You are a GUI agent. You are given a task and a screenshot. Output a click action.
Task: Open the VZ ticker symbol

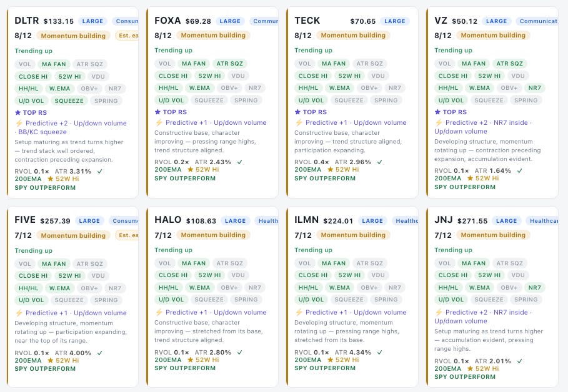pyautogui.click(x=441, y=21)
